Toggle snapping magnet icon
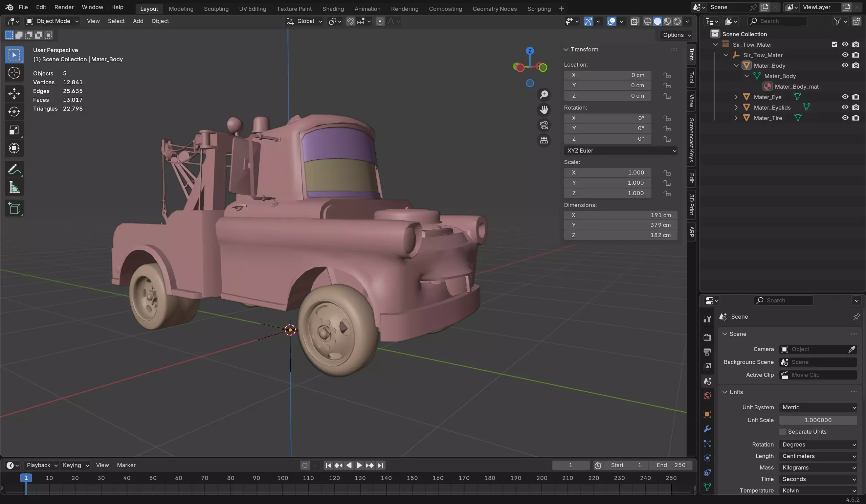Screen dimensions: 866x504 (x=351, y=21)
